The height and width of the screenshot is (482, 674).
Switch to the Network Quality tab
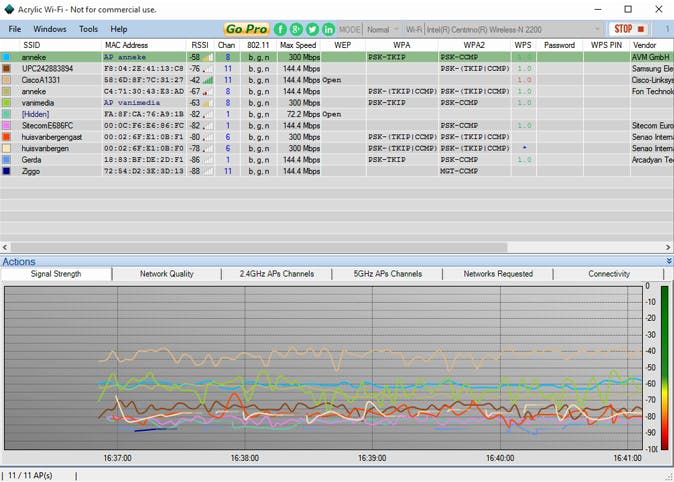(167, 273)
